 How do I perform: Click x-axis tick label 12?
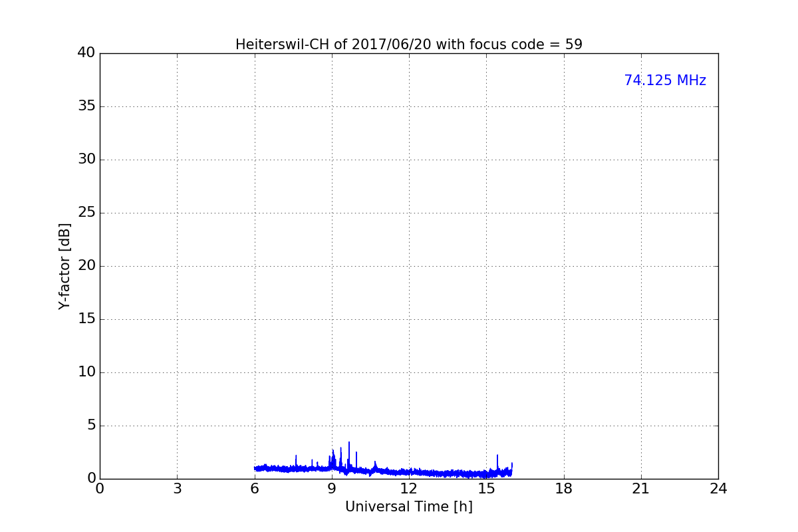pyautogui.click(x=409, y=489)
